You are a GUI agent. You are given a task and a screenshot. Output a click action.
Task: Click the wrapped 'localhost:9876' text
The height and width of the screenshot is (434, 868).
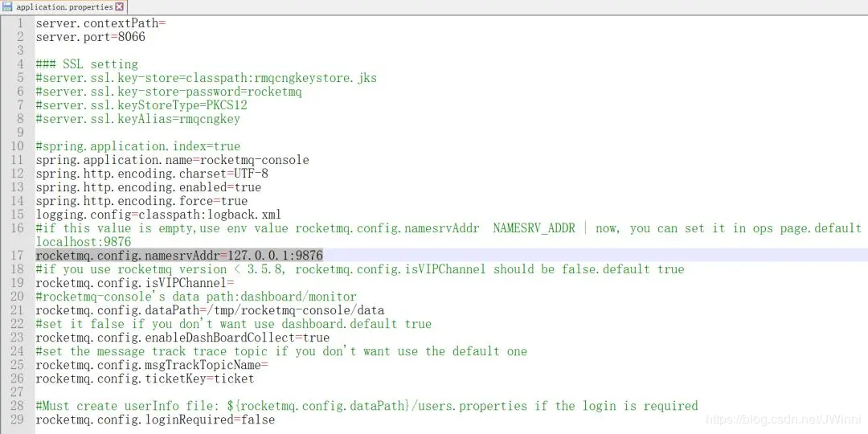point(84,242)
